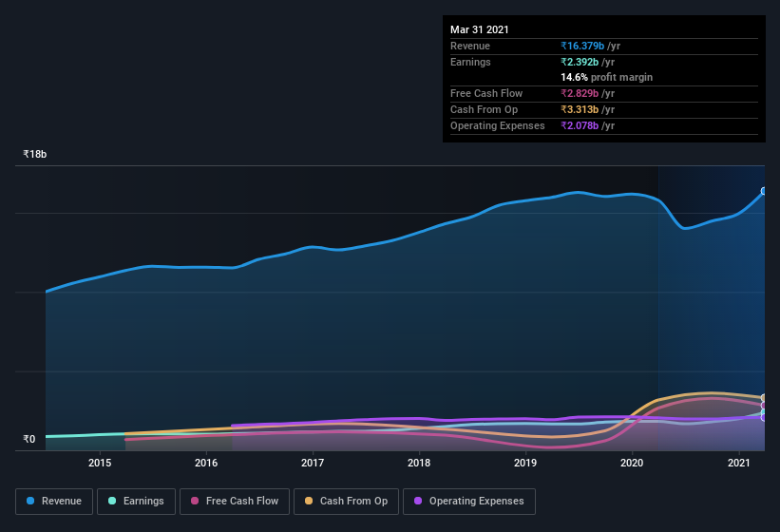Click the Operating Expenses endpoint marker
The image size is (780, 532).
764,418
